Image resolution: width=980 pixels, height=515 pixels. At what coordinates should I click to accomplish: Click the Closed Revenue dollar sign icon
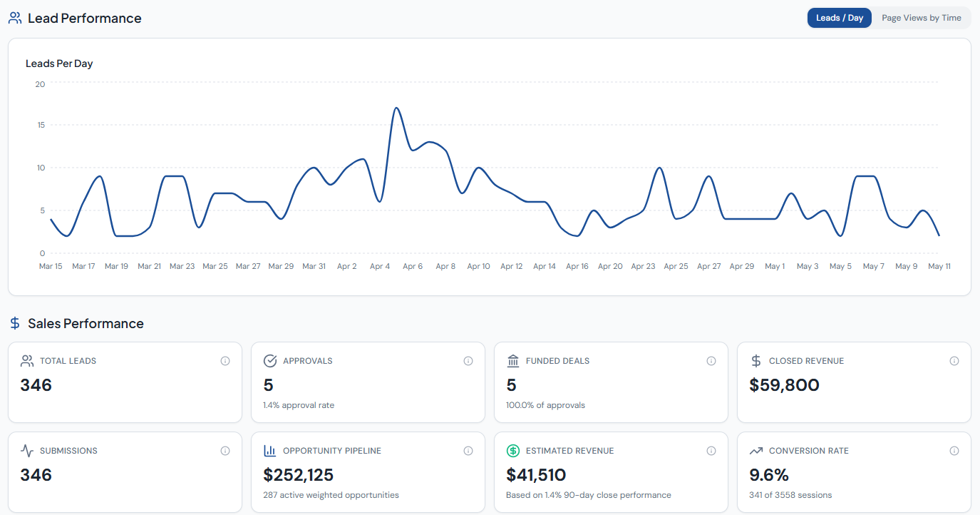tap(756, 361)
